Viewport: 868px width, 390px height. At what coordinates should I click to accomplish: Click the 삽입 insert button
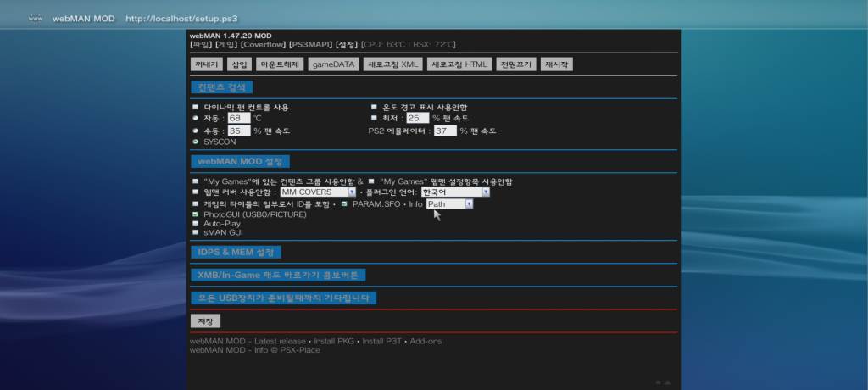point(240,64)
